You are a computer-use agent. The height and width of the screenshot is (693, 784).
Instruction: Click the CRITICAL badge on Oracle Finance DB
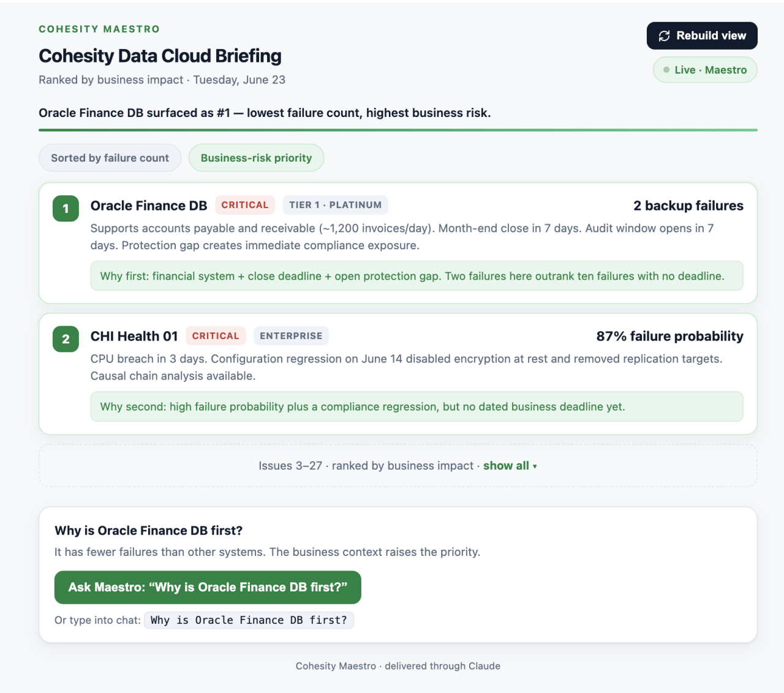tap(245, 205)
